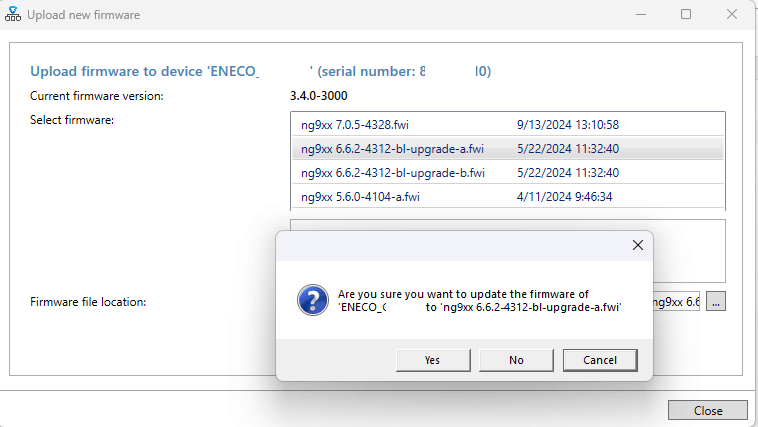Image resolution: width=758 pixels, height=427 pixels.
Task: Minimize the Upload new firmware window
Action: (640, 15)
